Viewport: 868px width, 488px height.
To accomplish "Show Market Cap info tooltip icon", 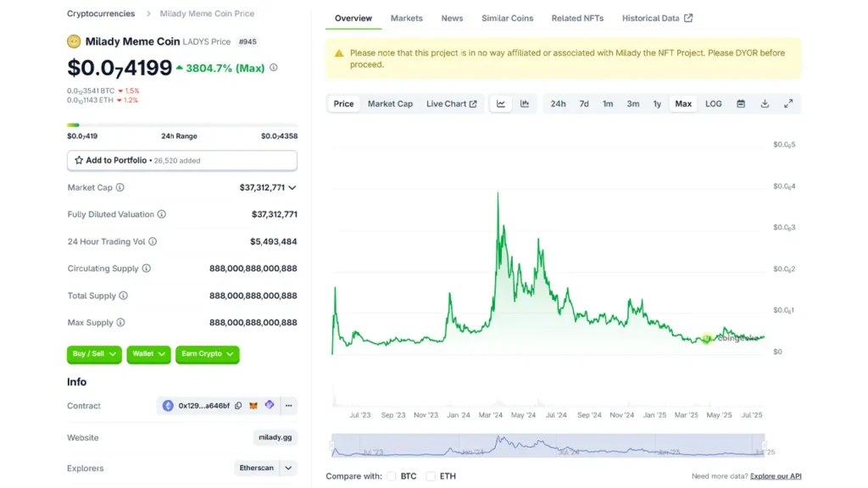I will [x=120, y=187].
